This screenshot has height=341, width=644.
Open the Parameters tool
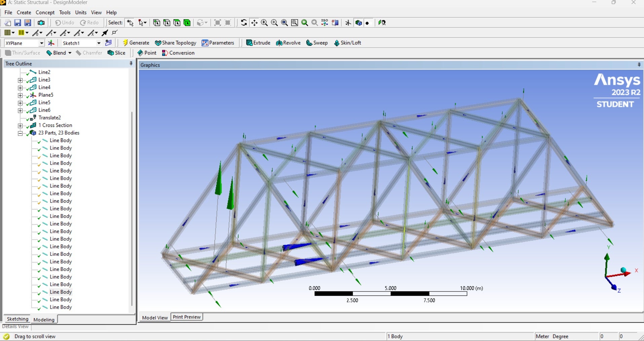pos(218,43)
